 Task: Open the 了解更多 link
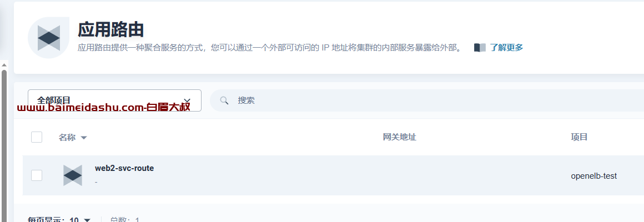pyautogui.click(x=506, y=48)
